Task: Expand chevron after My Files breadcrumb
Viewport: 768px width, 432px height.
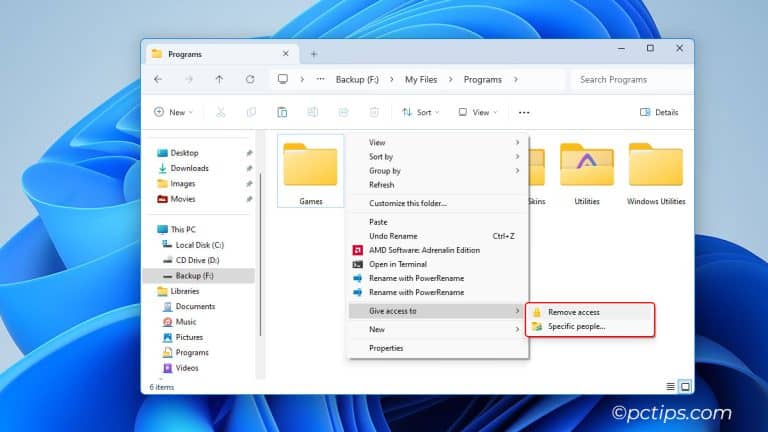Action: click(451, 79)
